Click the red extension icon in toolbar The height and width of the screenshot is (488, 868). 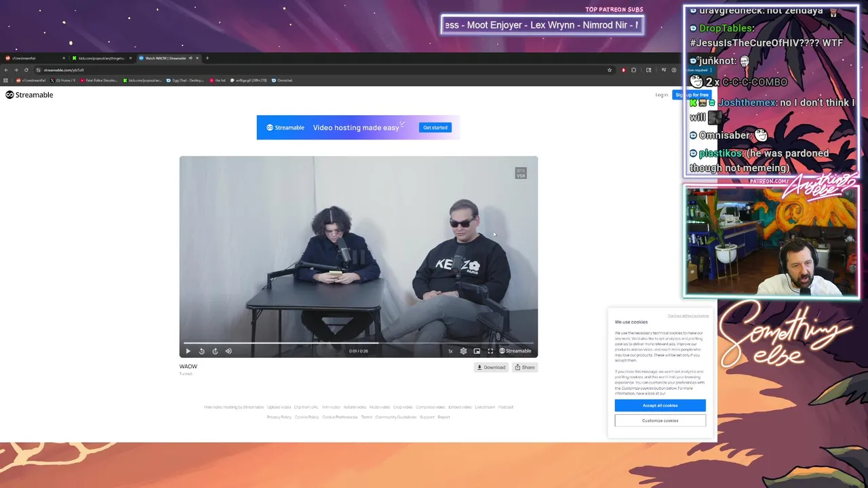pos(623,70)
